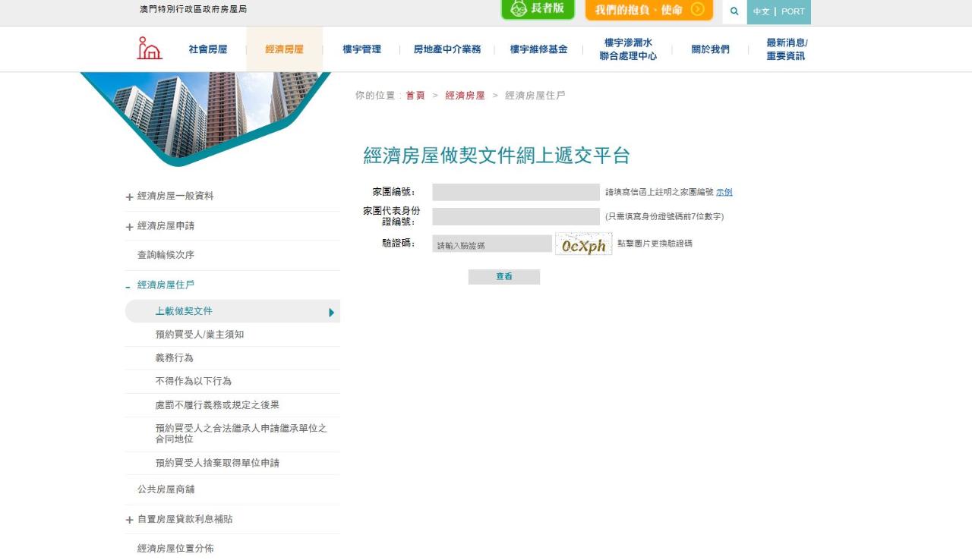The height and width of the screenshot is (560, 972).
Task: Open the 樓宇維修基金 menu
Action: tap(538, 49)
